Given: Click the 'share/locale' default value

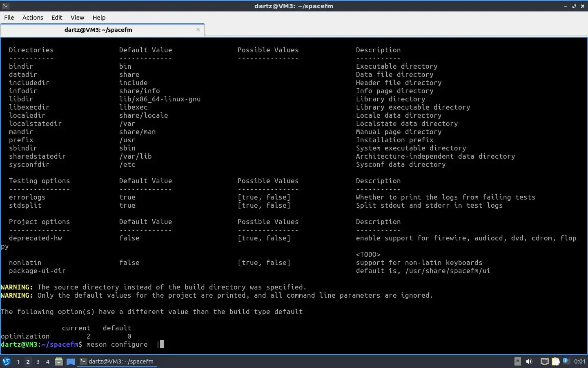Looking at the screenshot, I should click(x=143, y=115).
